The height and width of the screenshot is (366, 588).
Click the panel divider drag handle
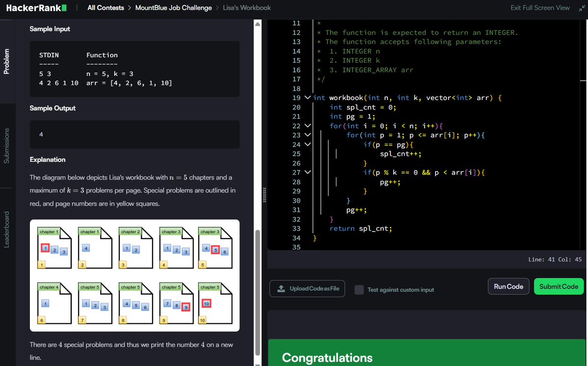pyautogui.click(x=264, y=195)
